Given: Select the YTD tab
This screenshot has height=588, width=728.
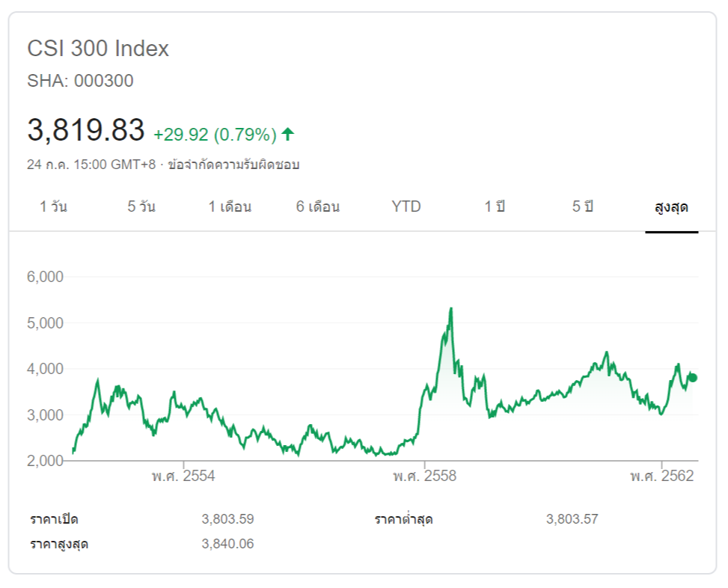Looking at the screenshot, I should pyautogui.click(x=406, y=207).
